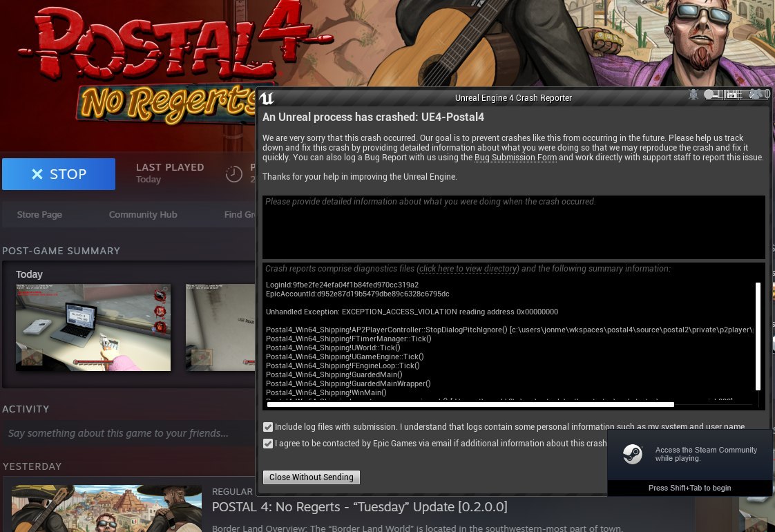Open the second screenshot thumbnail under Today
775x532 pixels.
click(220, 327)
